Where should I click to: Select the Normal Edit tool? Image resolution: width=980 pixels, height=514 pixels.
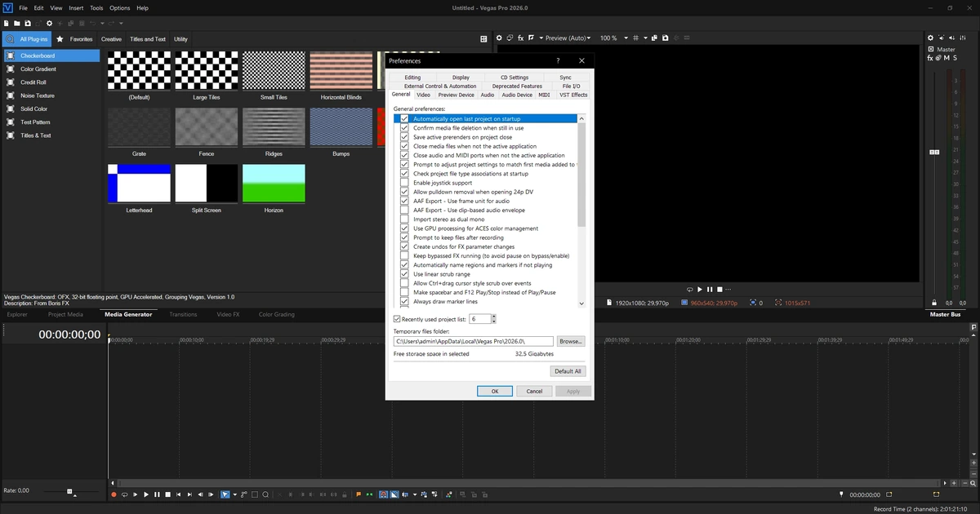click(x=225, y=494)
